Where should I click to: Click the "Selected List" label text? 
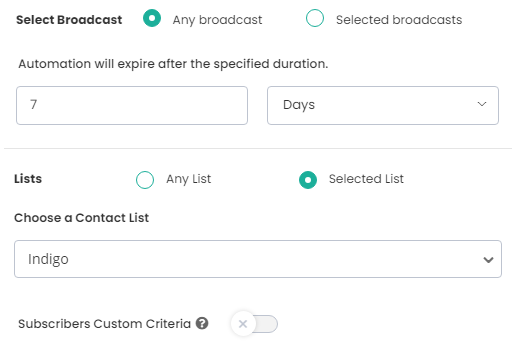[x=366, y=179]
